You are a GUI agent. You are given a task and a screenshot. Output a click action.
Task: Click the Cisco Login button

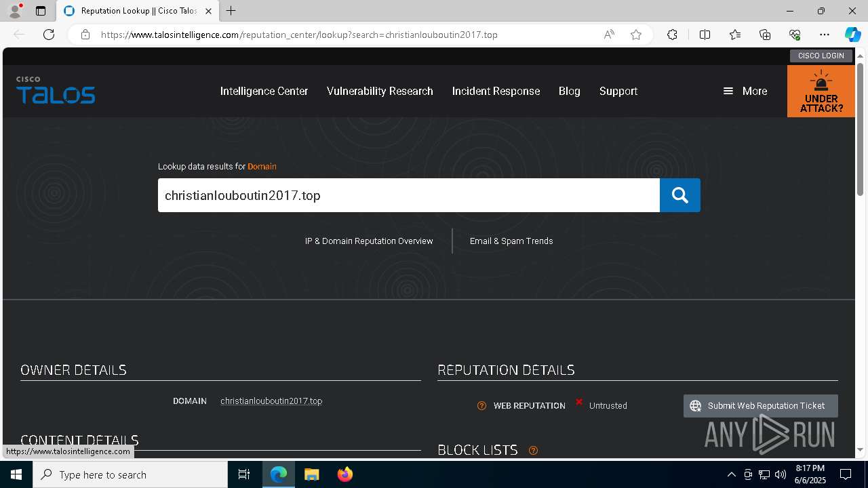(x=821, y=56)
